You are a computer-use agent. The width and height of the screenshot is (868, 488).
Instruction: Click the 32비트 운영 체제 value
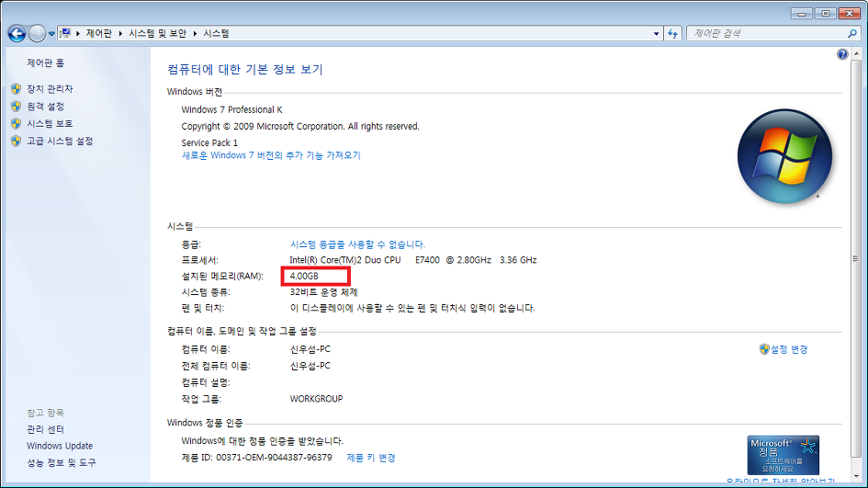click(324, 292)
